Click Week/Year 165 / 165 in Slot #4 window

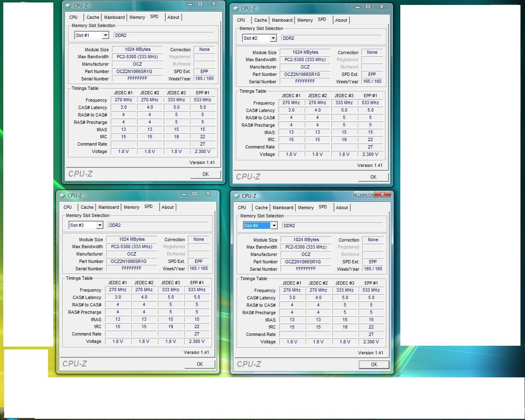[373, 269]
